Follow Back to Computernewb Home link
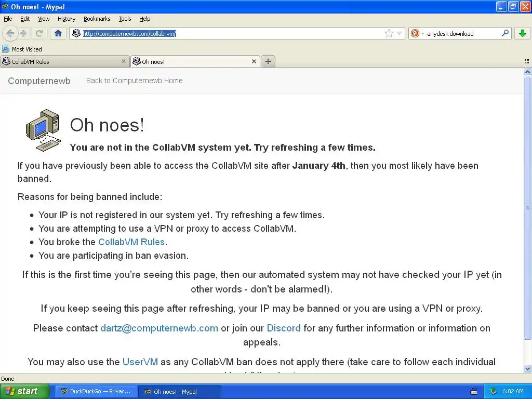 [135, 81]
